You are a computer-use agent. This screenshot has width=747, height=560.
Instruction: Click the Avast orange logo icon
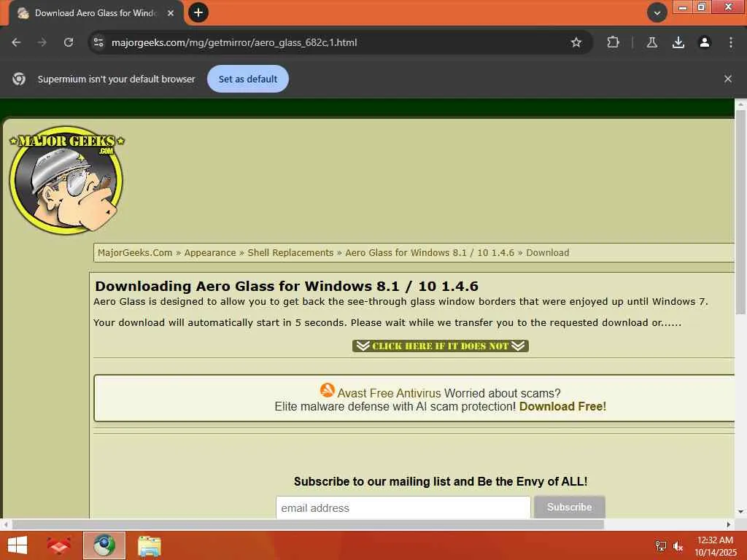click(328, 391)
